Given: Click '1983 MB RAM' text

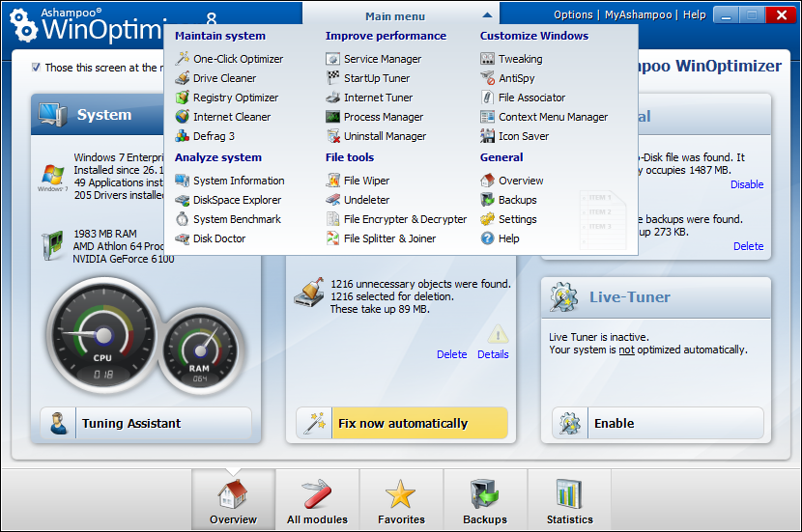Looking at the screenshot, I should 105,234.
